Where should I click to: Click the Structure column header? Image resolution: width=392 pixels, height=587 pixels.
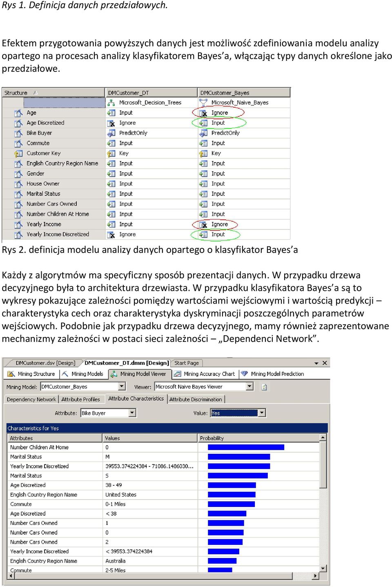coord(53,93)
